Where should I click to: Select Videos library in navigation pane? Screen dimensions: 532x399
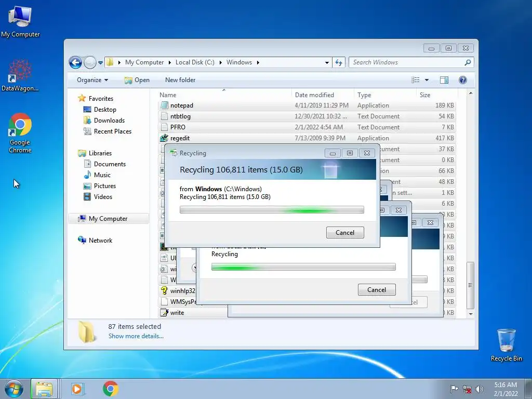(x=98, y=196)
